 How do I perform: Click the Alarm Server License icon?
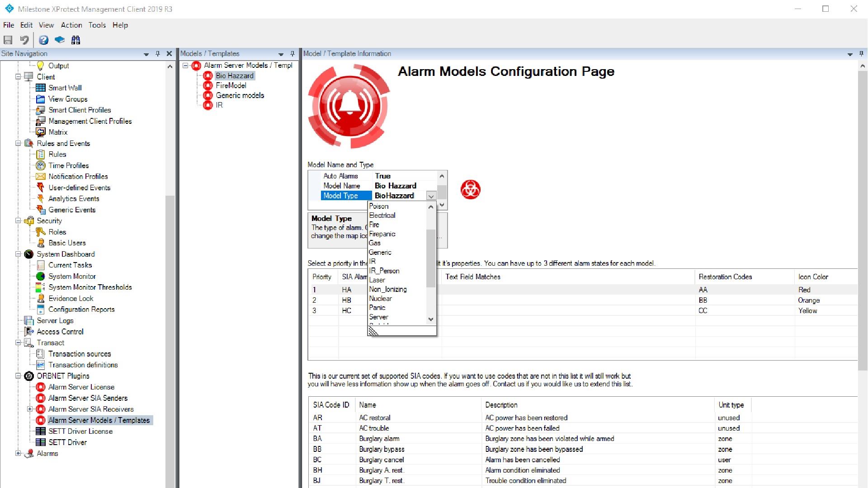[41, 387]
